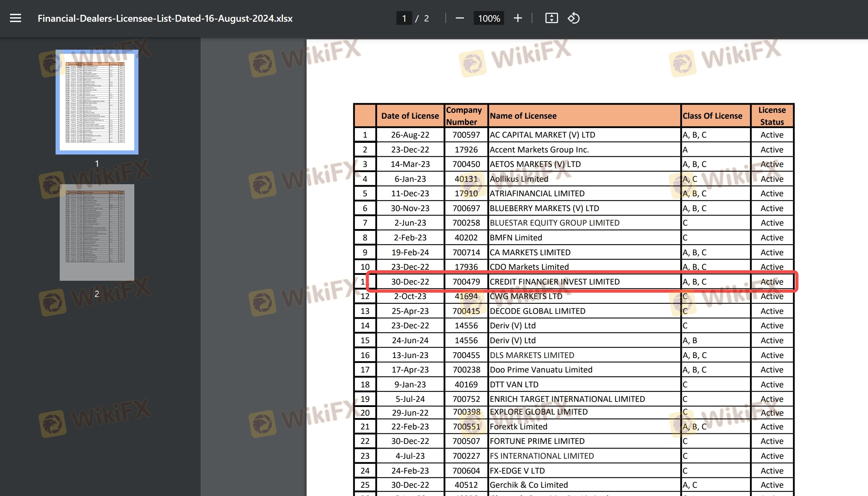Click the Class Of License header
This screenshot has width=868, height=496.
[712, 116]
